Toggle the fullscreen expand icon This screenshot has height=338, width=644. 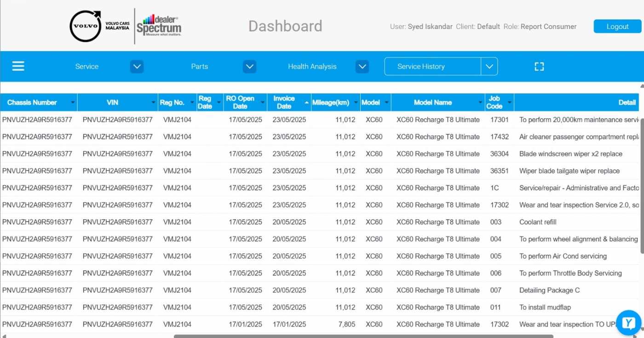coord(539,67)
